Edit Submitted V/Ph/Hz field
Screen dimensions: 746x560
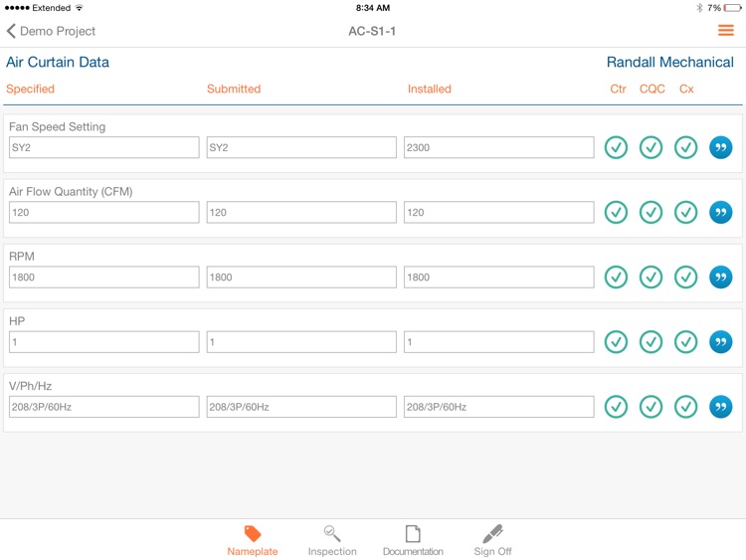tap(301, 407)
